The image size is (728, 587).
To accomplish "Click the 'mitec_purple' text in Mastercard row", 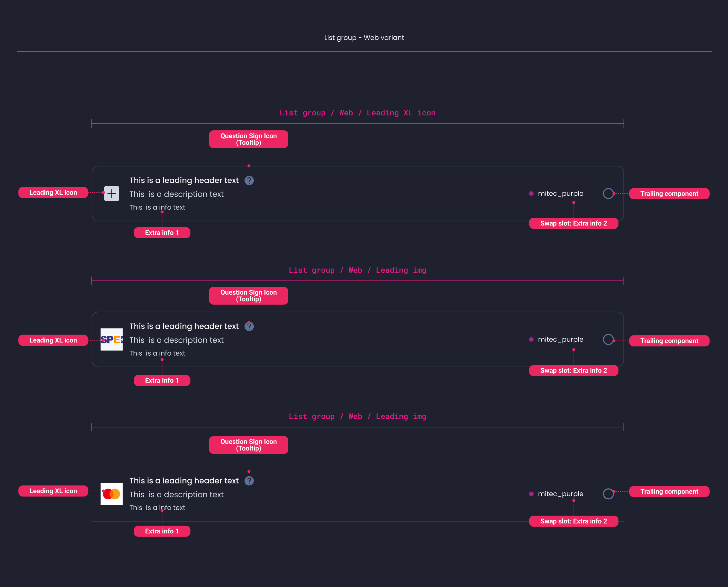I will (561, 494).
